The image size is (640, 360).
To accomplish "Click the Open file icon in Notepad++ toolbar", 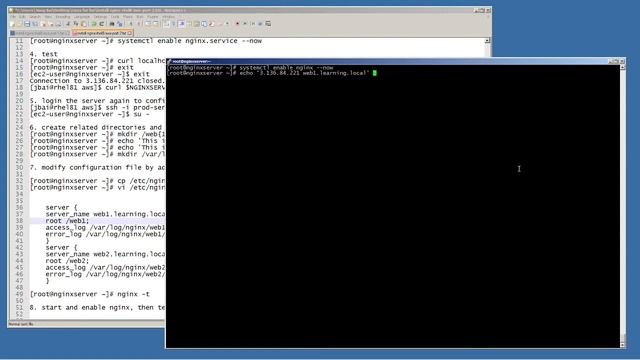I will [x=19, y=24].
